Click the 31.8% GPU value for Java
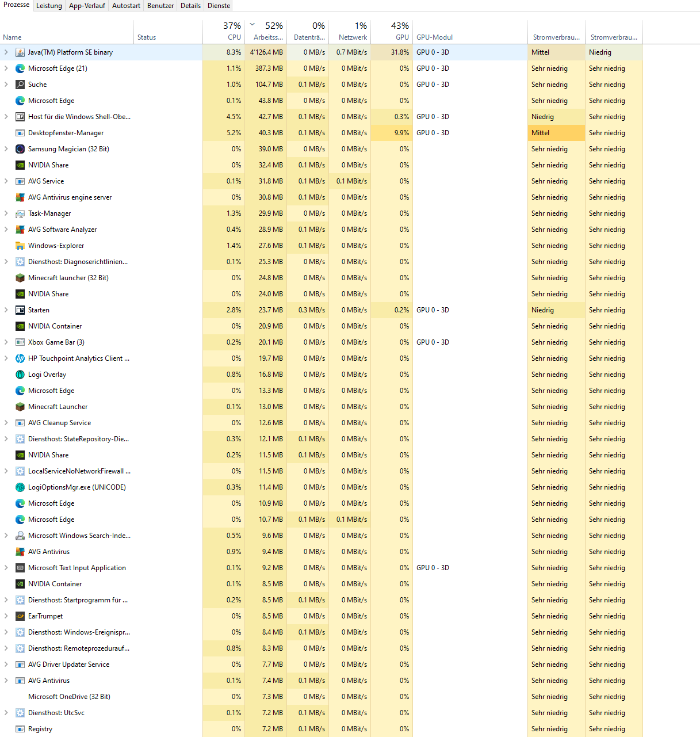Image resolution: width=700 pixels, height=737 pixels. [400, 52]
